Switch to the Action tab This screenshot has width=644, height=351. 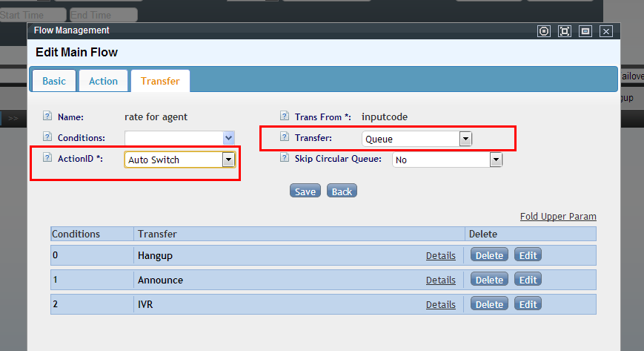pyautogui.click(x=103, y=81)
